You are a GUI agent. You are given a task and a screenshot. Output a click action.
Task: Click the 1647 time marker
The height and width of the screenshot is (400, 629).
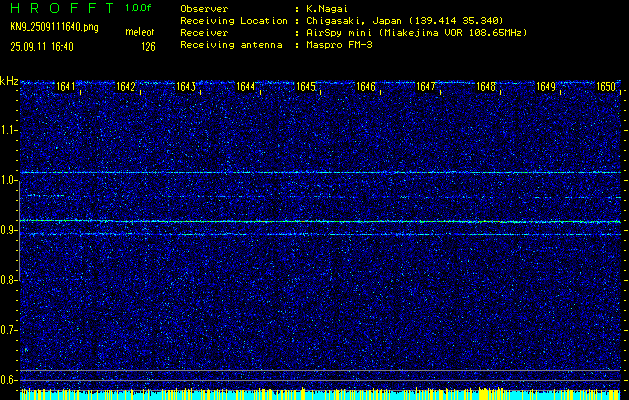[x=426, y=87]
